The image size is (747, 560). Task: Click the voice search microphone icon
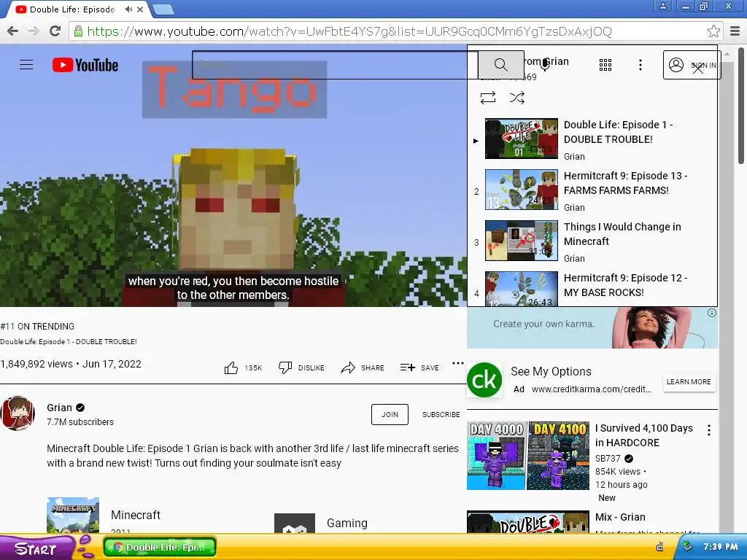click(x=545, y=65)
